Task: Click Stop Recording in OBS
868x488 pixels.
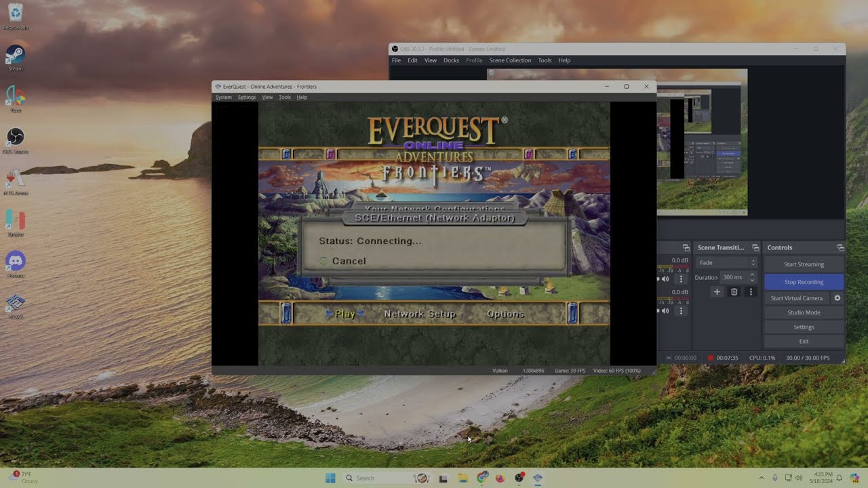Action: coord(804,282)
